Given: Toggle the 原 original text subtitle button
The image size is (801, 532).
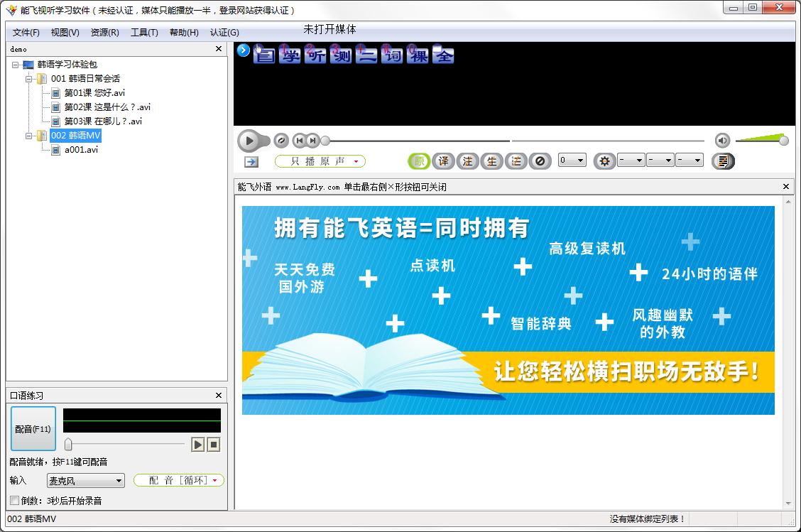Looking at the screenshot, I should click(x=419, y=161).
